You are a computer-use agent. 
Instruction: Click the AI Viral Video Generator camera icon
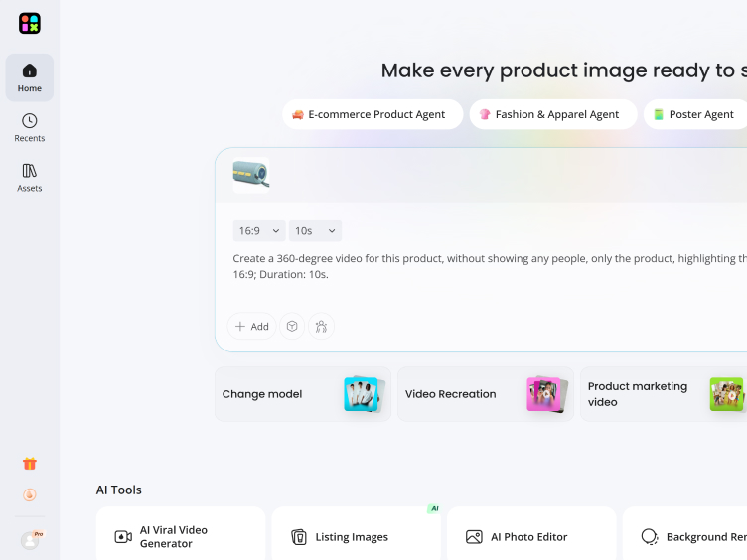click(123, 537)
